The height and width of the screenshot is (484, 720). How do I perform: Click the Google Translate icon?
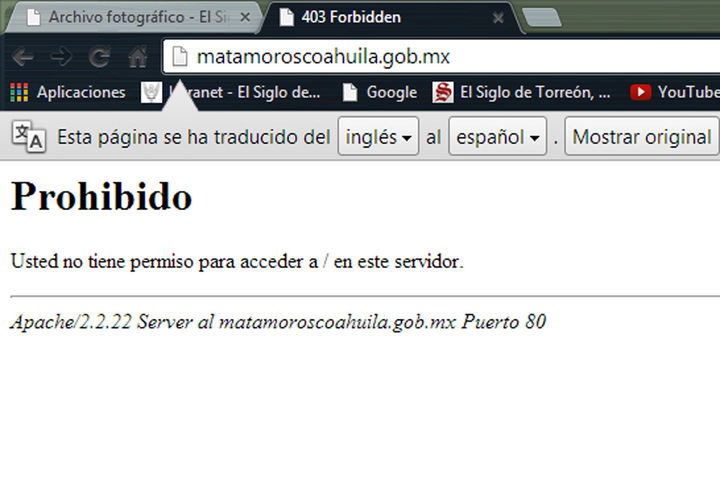point(28,137)
